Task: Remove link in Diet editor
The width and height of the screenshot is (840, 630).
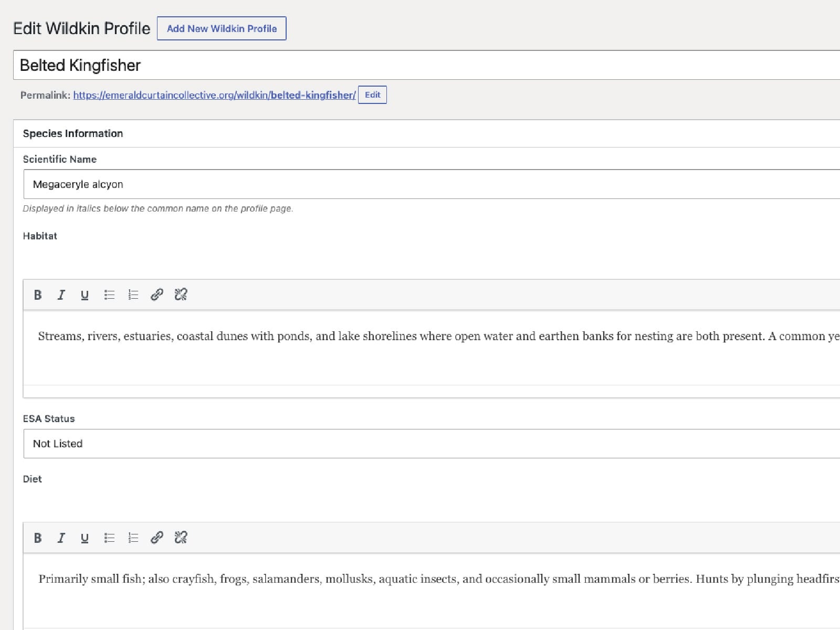Action: tap(181, 538)
